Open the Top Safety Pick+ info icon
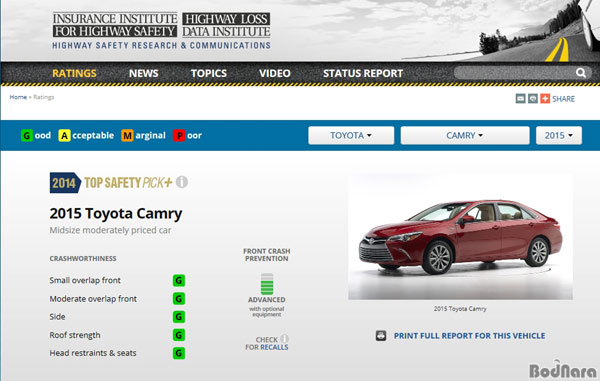This screenshot has height=381, width=600. tap(182, 182)
